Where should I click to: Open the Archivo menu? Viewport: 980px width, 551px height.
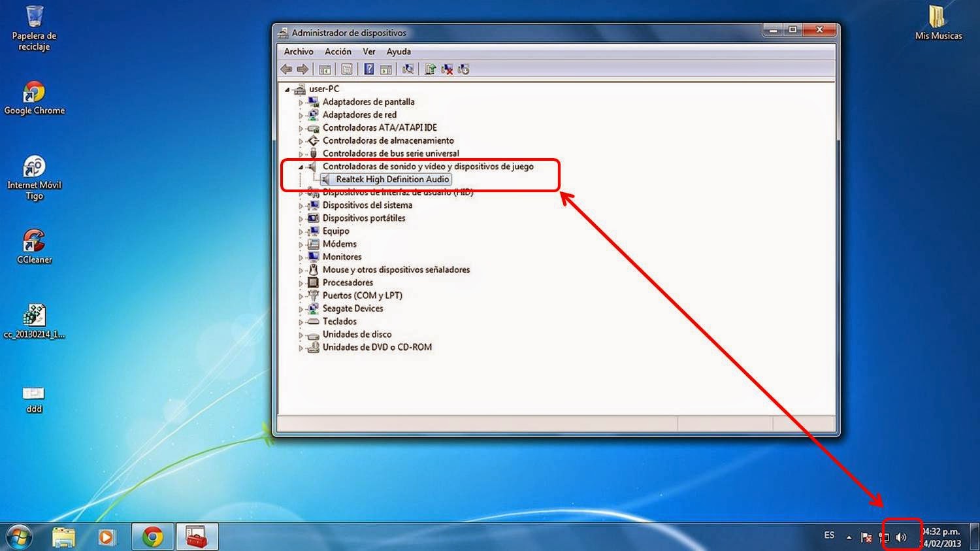298,51
